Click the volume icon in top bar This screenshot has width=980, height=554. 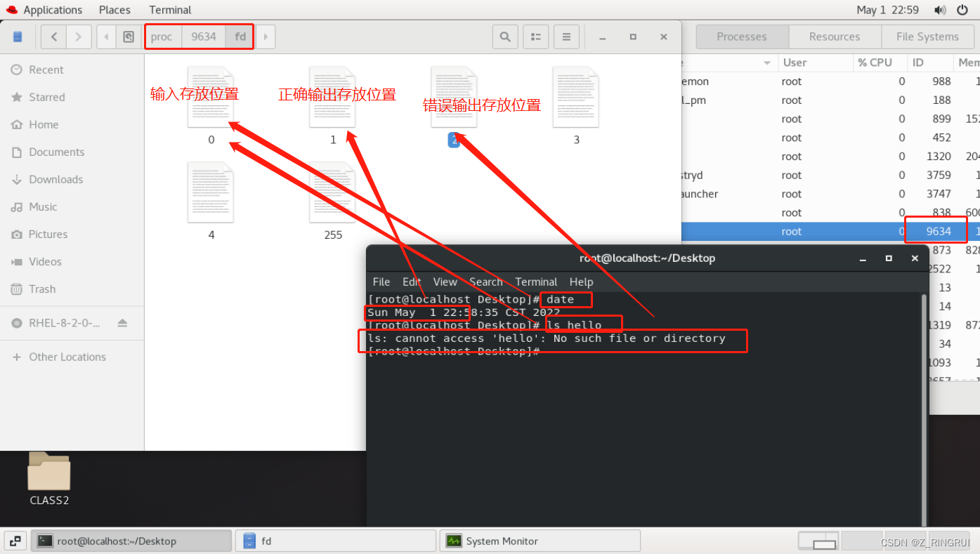tap(940, 10)
